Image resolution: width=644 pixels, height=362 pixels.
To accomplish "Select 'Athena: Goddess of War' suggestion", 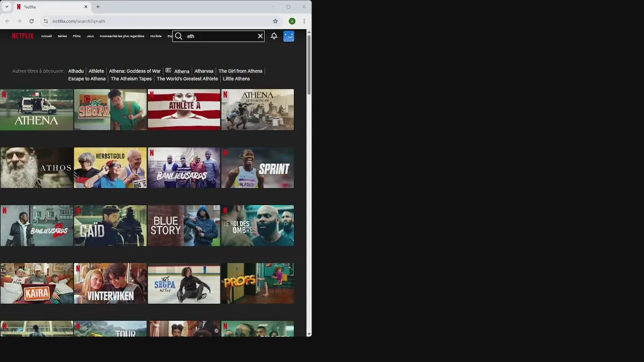I will (x=135, y=71).
